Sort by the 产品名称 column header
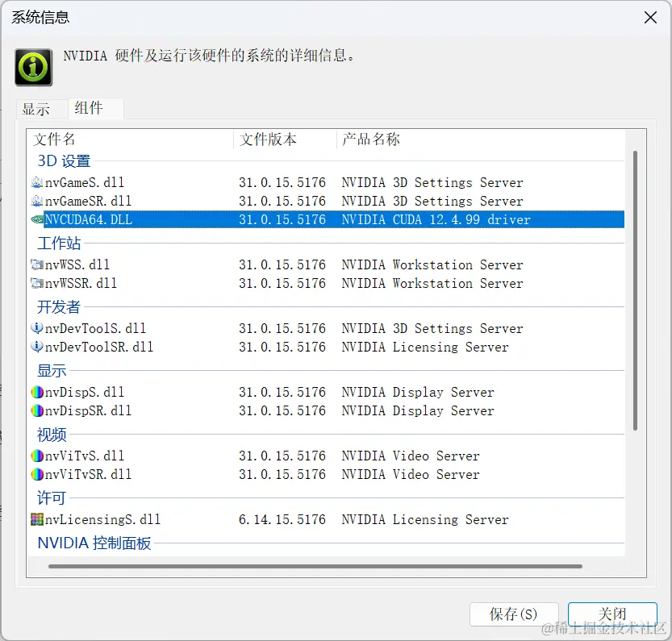This screenshot has height=641, width=672. (x=480, y=139)
